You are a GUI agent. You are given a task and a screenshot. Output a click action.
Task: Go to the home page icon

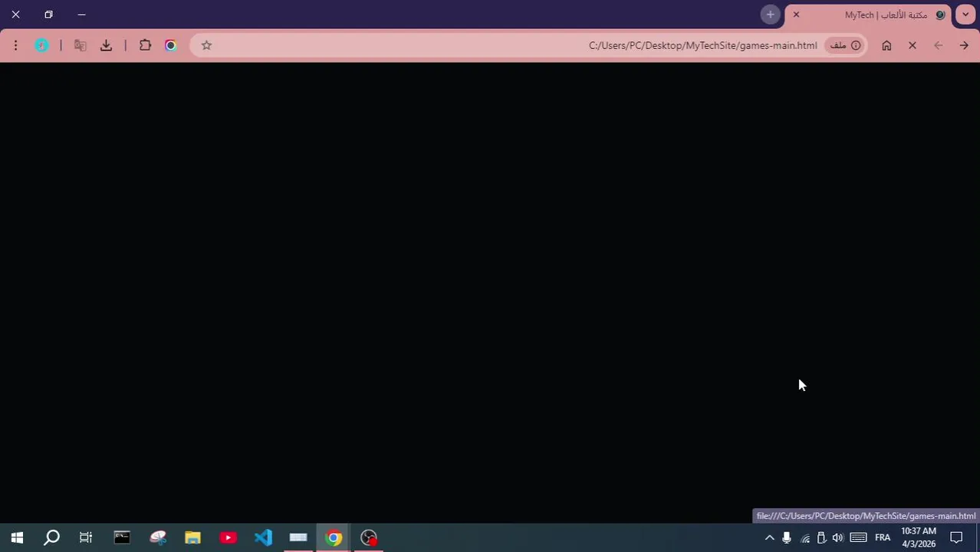(x=886, y=45)
